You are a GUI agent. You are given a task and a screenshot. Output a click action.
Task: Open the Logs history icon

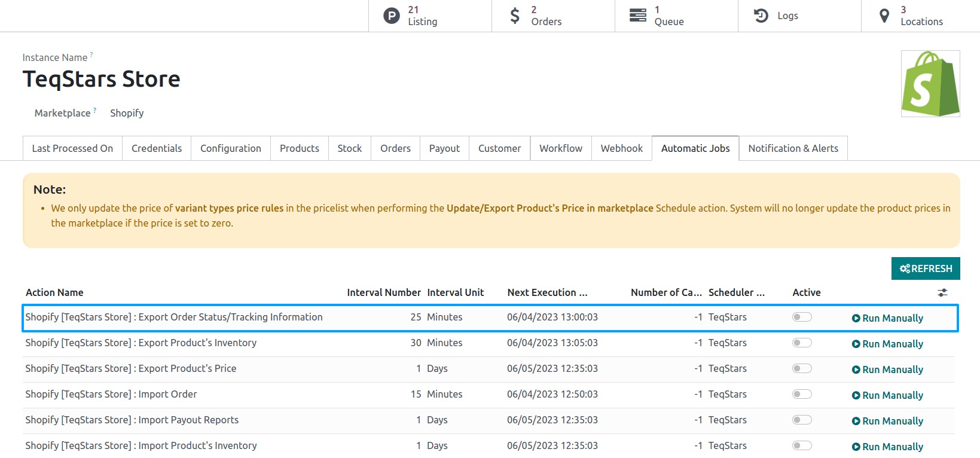click(761, 16)
